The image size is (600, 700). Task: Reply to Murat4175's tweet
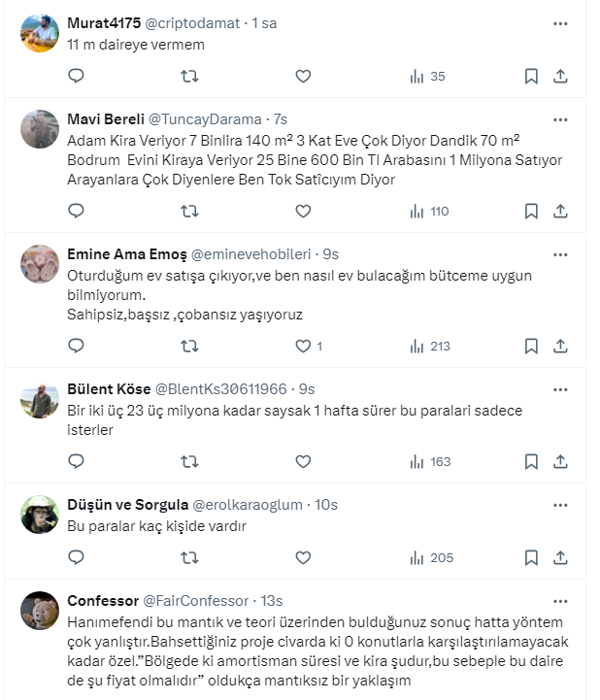76,76
